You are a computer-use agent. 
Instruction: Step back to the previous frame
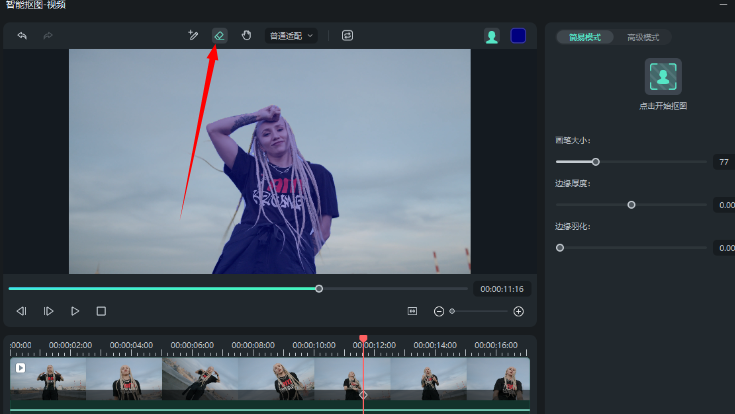22,311
